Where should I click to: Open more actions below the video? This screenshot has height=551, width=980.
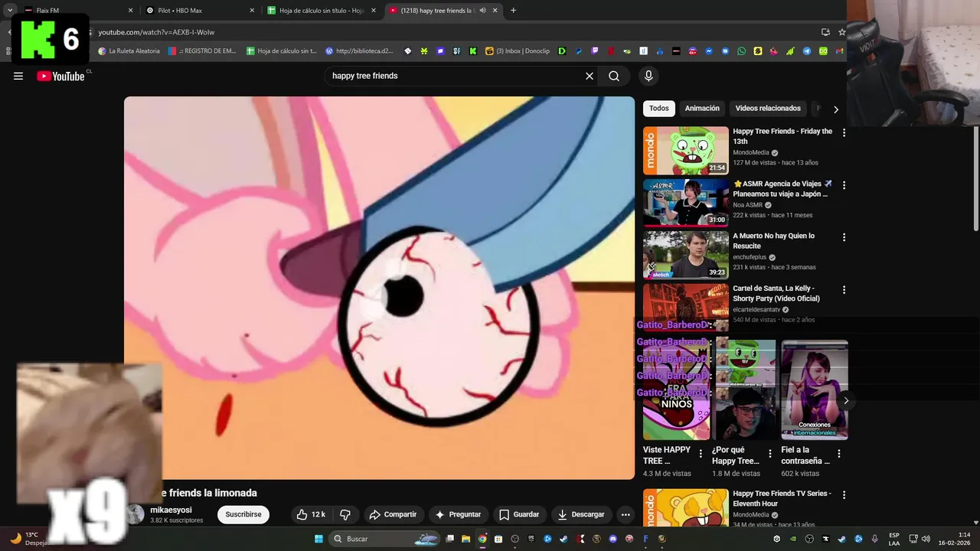click(x=626, y=514)
